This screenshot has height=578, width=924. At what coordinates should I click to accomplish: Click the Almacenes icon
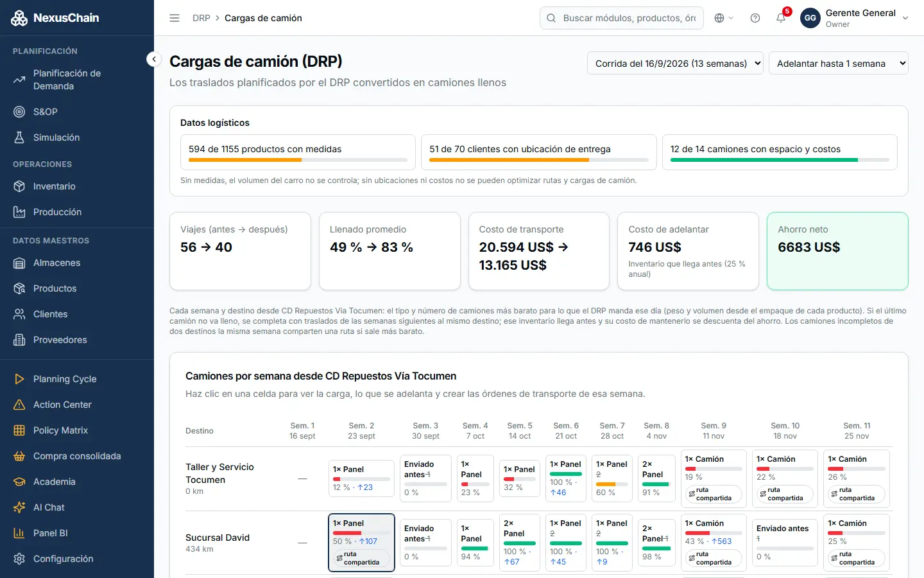click(19, 263)
